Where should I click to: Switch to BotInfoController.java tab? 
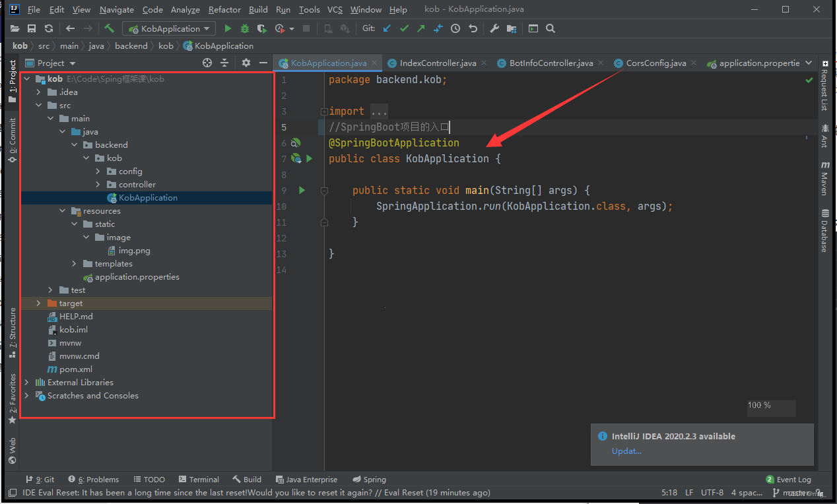(551, 63)
